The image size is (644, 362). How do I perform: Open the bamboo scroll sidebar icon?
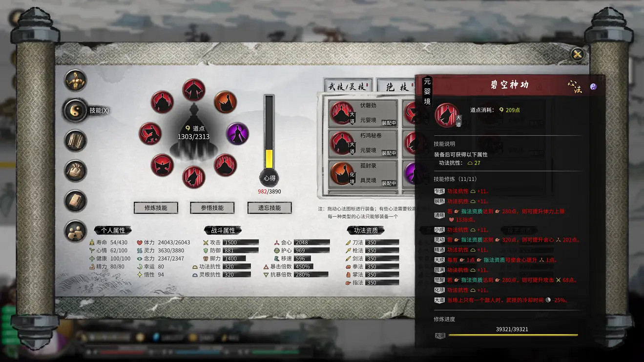pos(76,141)
